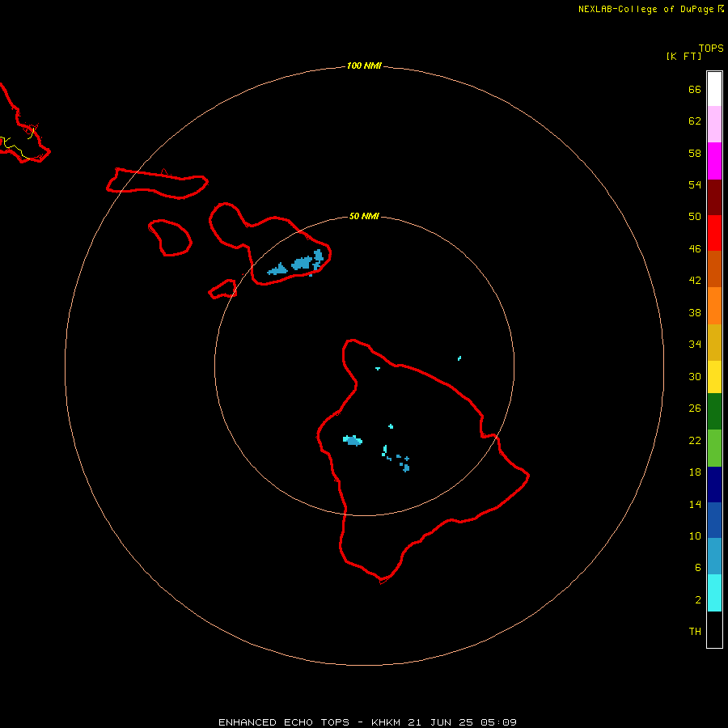Pick the bright orange legend swatch

click(714, 306)
